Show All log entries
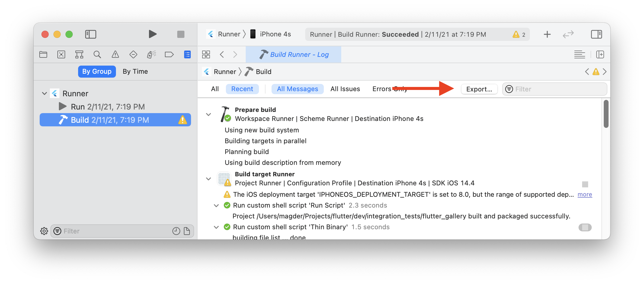The height and width of the screenshot is (284, 644). click(x=215, y=89)
